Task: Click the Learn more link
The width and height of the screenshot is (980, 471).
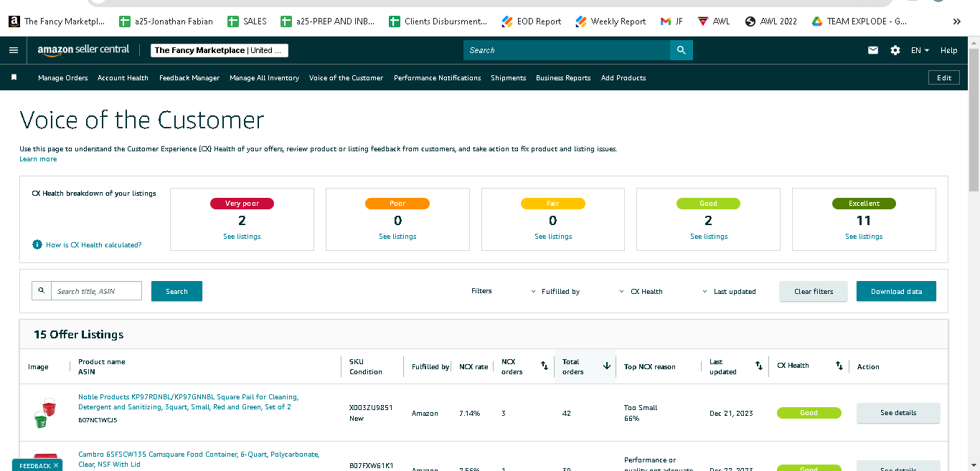Action: coord(38,159)
